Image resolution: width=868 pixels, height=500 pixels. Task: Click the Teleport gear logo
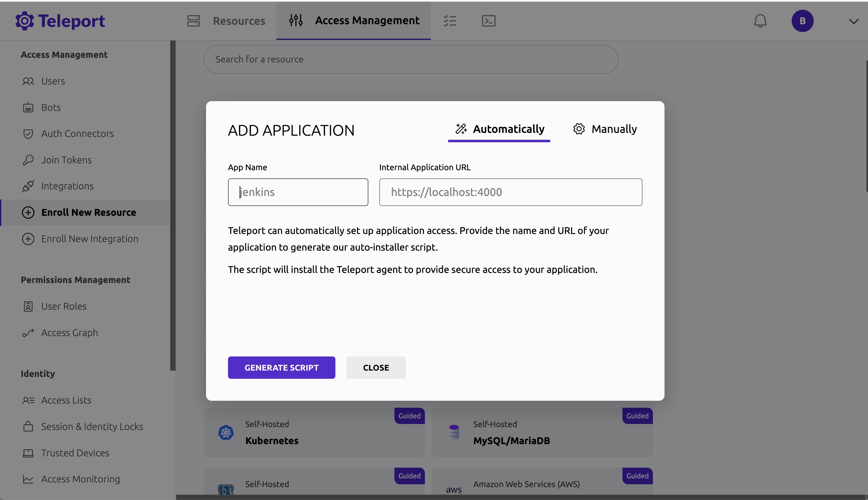coord(25,21)
